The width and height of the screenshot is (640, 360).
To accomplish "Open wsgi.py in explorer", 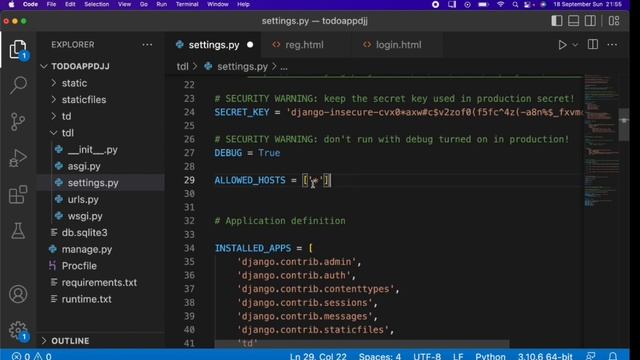I will pyautogui.click(x=85, y=216).
